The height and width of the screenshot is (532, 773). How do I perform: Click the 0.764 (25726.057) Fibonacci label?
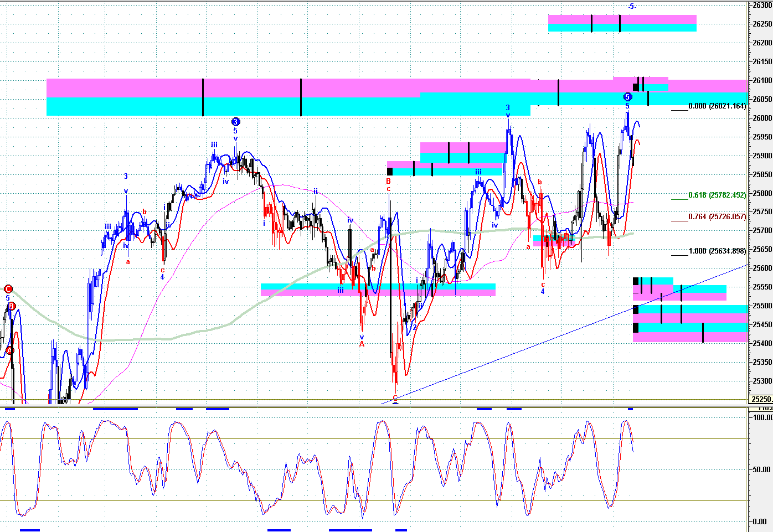pos(717,216)
